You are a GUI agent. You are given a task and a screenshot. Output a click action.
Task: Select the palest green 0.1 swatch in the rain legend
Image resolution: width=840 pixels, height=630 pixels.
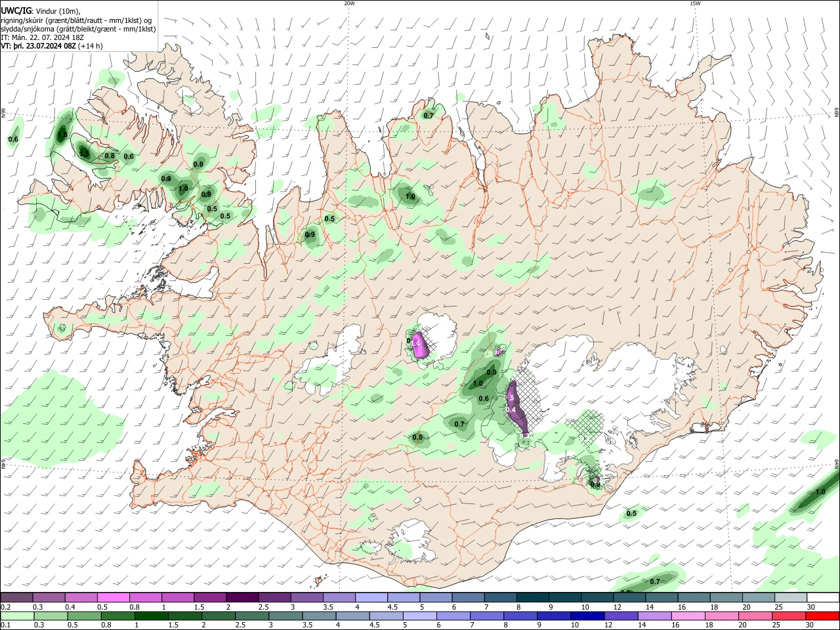coord(17,616)
